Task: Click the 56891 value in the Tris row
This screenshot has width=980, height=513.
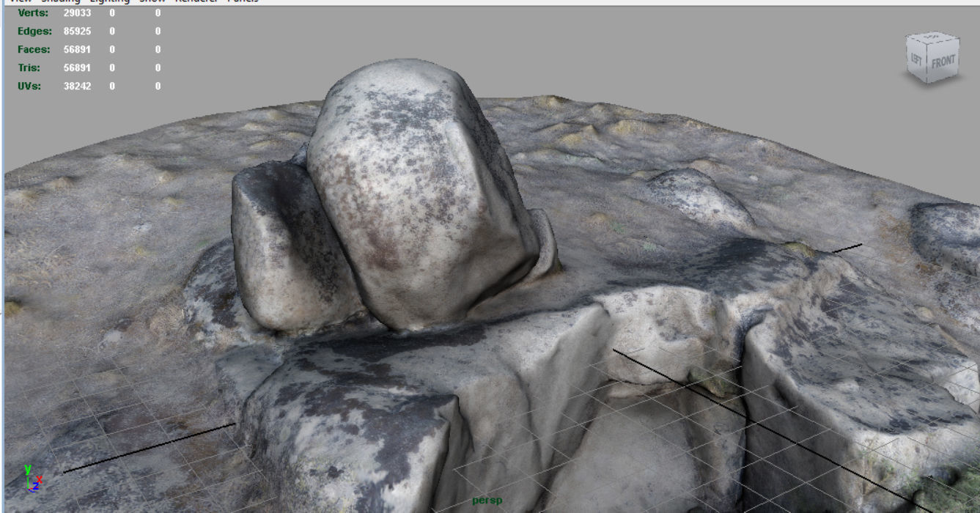Action: point(77,68)
